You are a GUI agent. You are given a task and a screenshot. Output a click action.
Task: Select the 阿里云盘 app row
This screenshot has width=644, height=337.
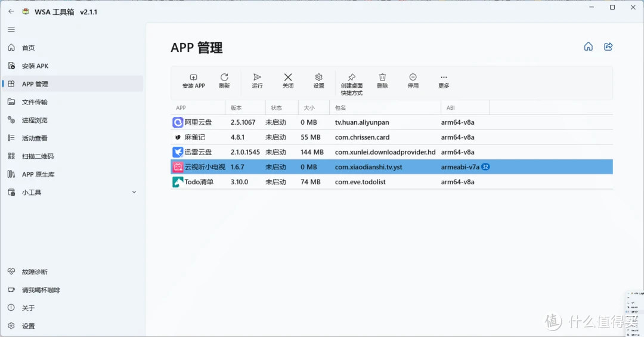pos(392,122)
